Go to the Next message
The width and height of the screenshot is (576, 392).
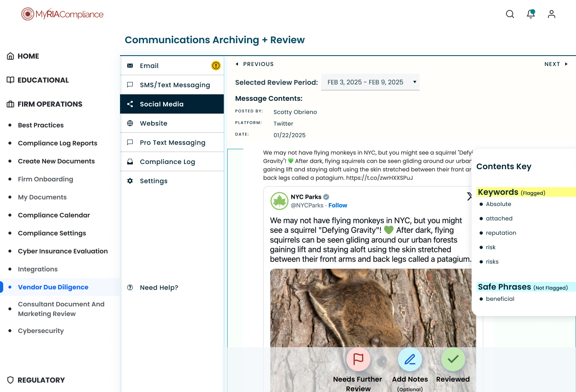556,64
